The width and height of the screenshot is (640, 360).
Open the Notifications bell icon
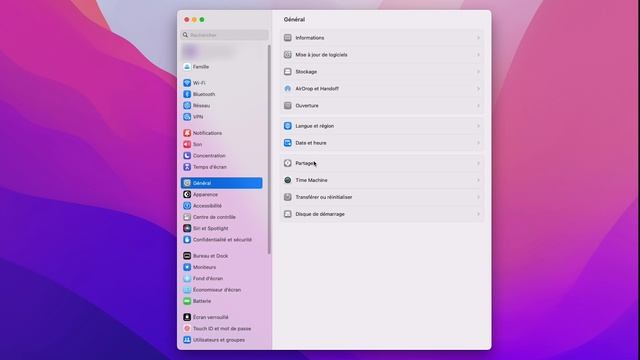187,133
